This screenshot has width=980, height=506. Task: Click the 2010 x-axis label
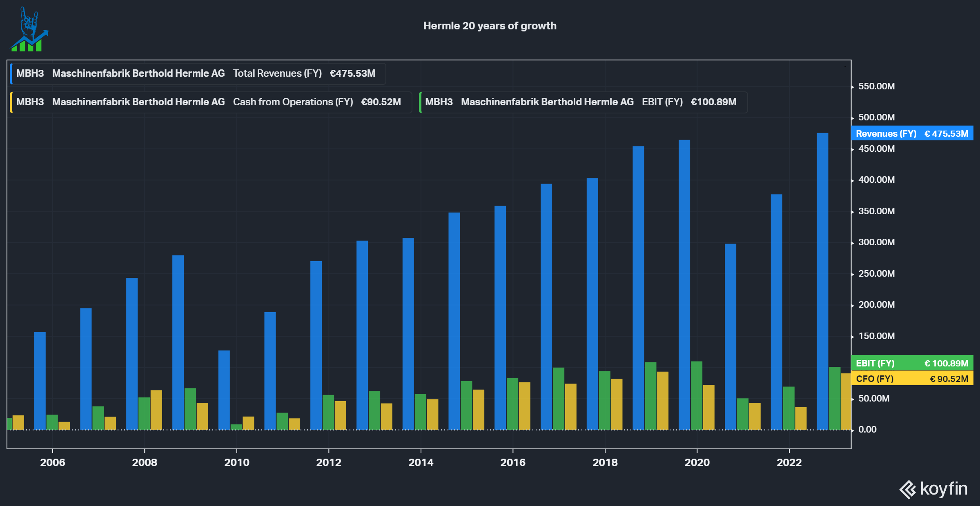236,462
